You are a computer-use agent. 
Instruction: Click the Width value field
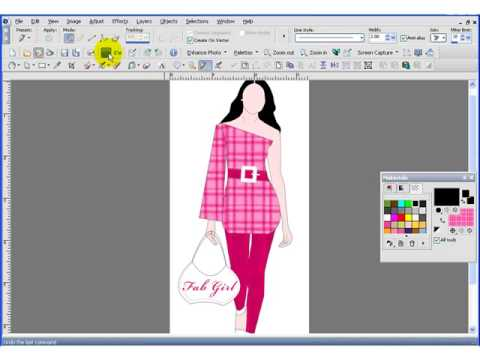pos(376,38)
